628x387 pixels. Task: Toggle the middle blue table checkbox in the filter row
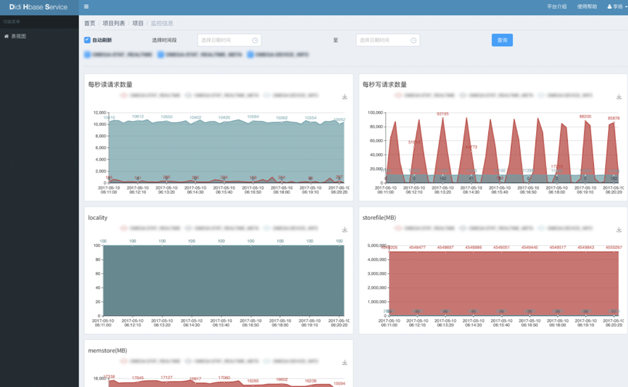click(x=161, y=54)
